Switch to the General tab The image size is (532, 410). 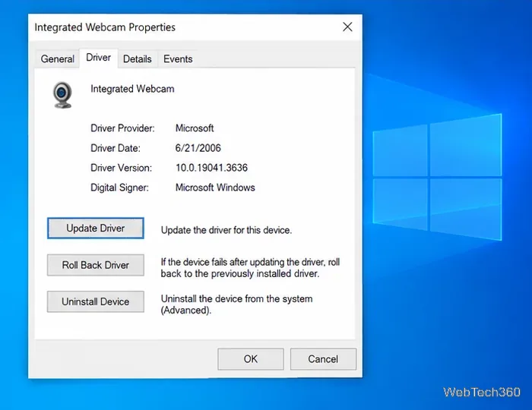click(57, 59)
